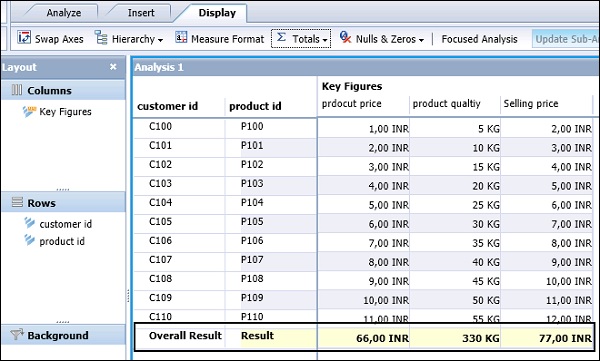This screenshot has width=600, height=361.
Task: Click the Swap Axes icon
Action: (x=24, y=38)
